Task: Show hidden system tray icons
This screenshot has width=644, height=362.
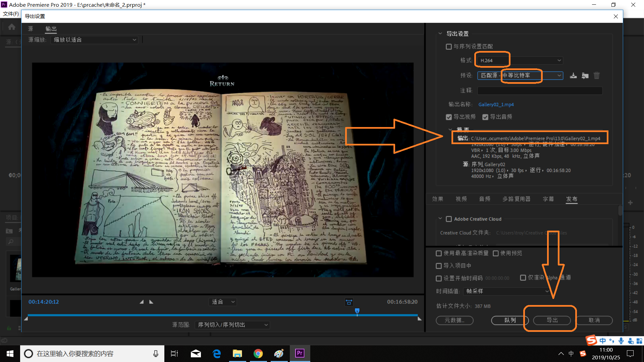Action: click(x=561, y=354)
